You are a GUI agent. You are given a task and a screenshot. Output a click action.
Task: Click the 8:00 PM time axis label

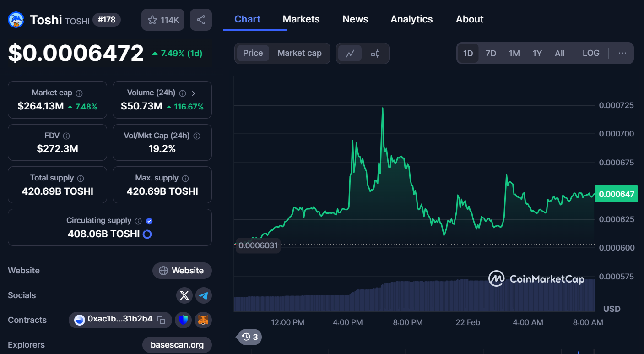click(x=407, y=322)
